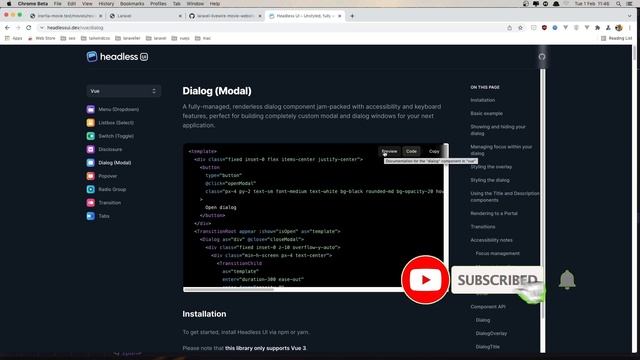Copy the example code
Viewport: 640px width, 360px height.
pos(434,151)
